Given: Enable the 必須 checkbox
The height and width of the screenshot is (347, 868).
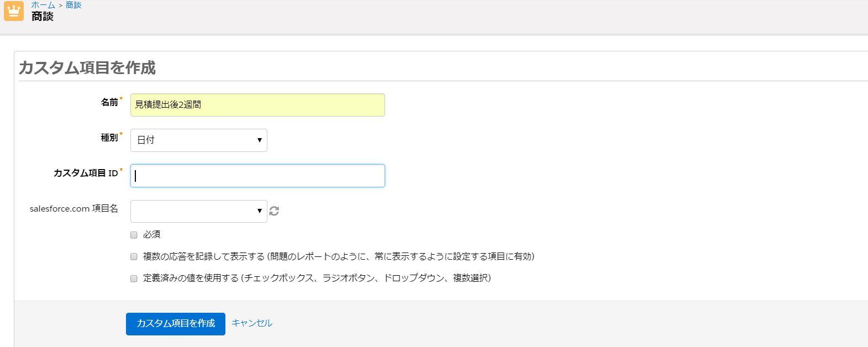Looking at the screenshot, I should (134, 235).
